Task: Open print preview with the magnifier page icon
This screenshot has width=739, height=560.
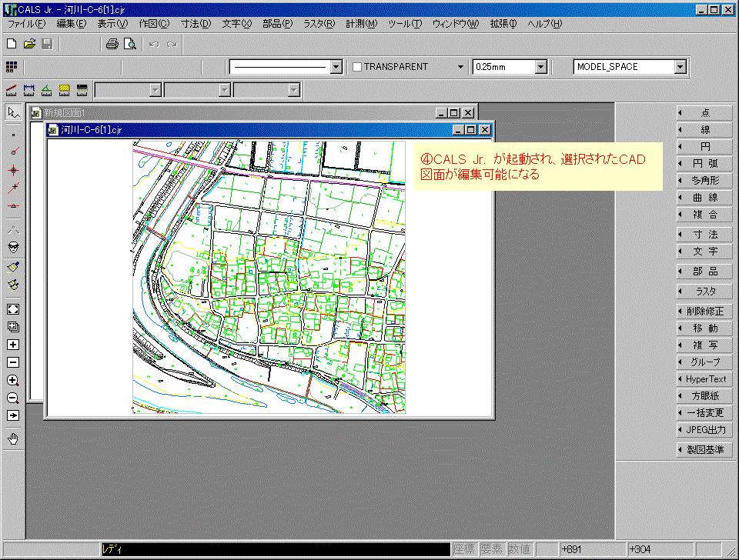Action: pyautogui.click(x=129, y=45)
